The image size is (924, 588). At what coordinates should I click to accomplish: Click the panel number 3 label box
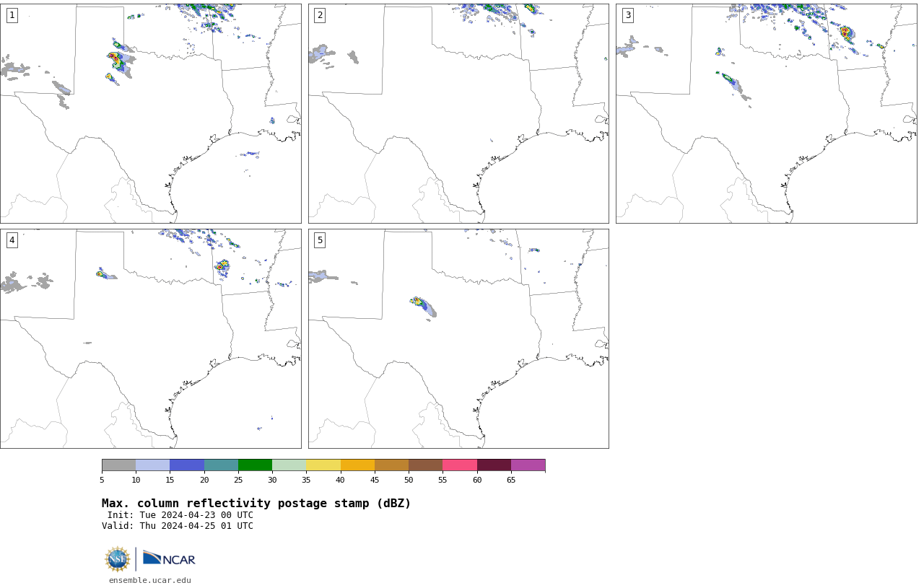627,15
